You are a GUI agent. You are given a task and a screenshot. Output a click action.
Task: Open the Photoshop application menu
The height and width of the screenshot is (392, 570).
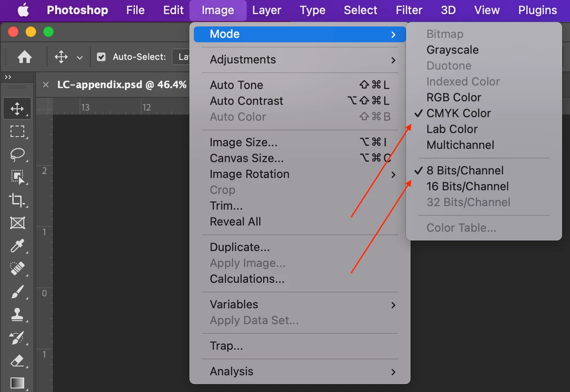(x=78, y=10)
